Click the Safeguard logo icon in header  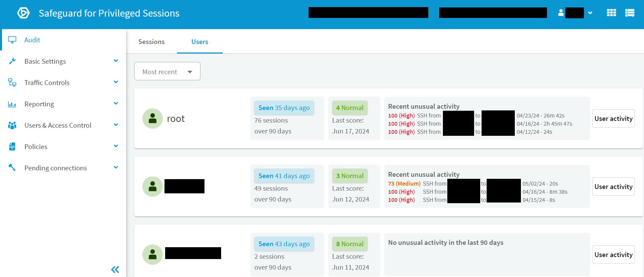click(23, 13)
